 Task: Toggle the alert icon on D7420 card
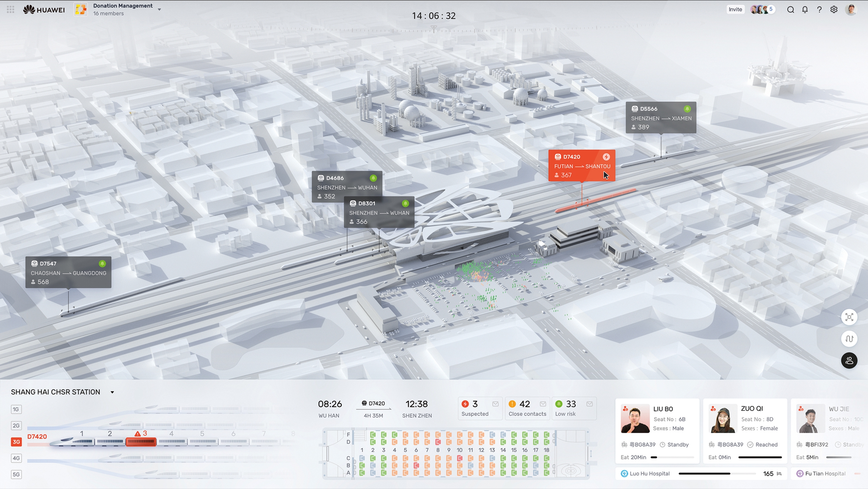pyautogui.click(x=606, y=157)
